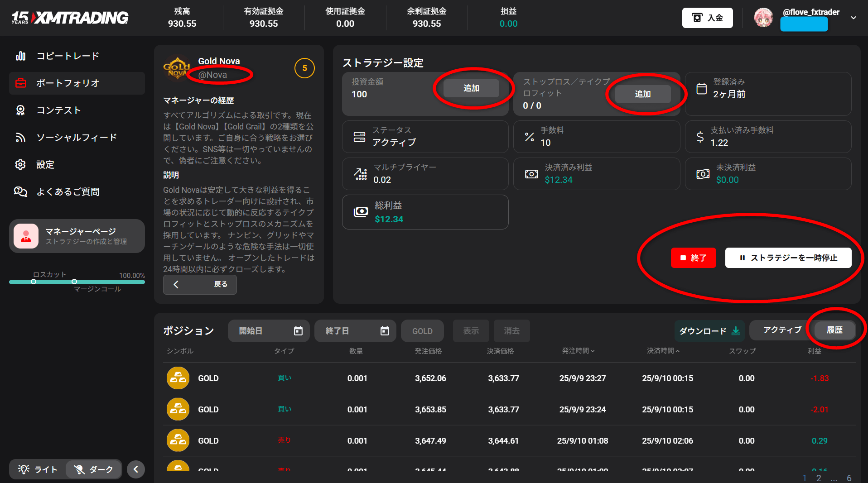Screen dimensions: 868x483
Task: Click the Manager Page avatar icon
Action: pyautogui.click(x=26, y=236)
